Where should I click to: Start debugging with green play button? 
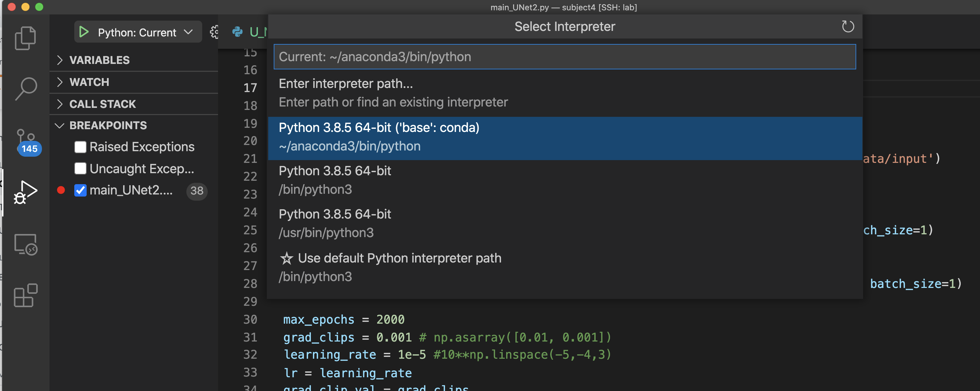click(x=84, y=32)
